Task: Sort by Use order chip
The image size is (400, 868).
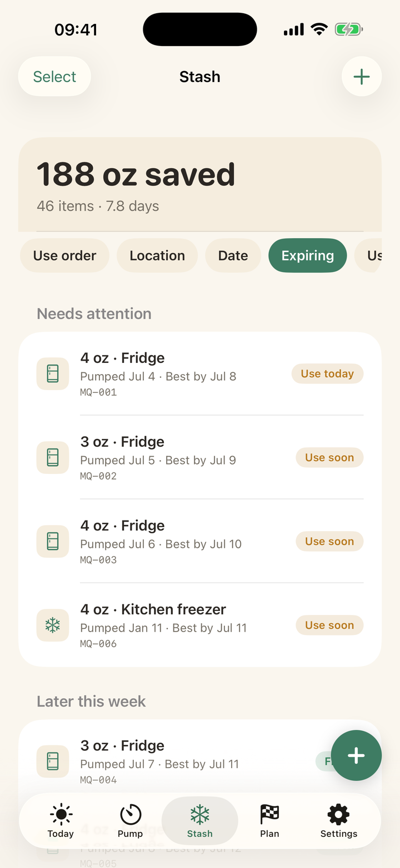Action: 64,255
